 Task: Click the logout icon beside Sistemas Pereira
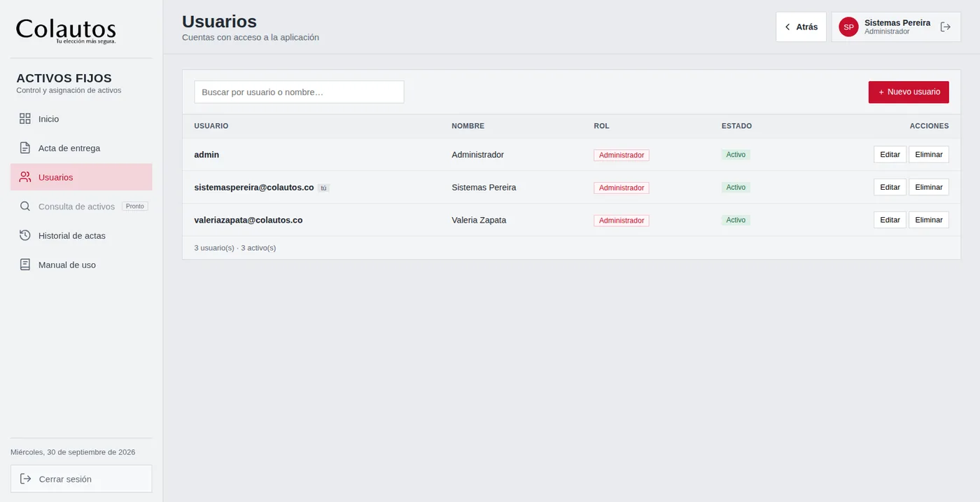click(946, 27)
